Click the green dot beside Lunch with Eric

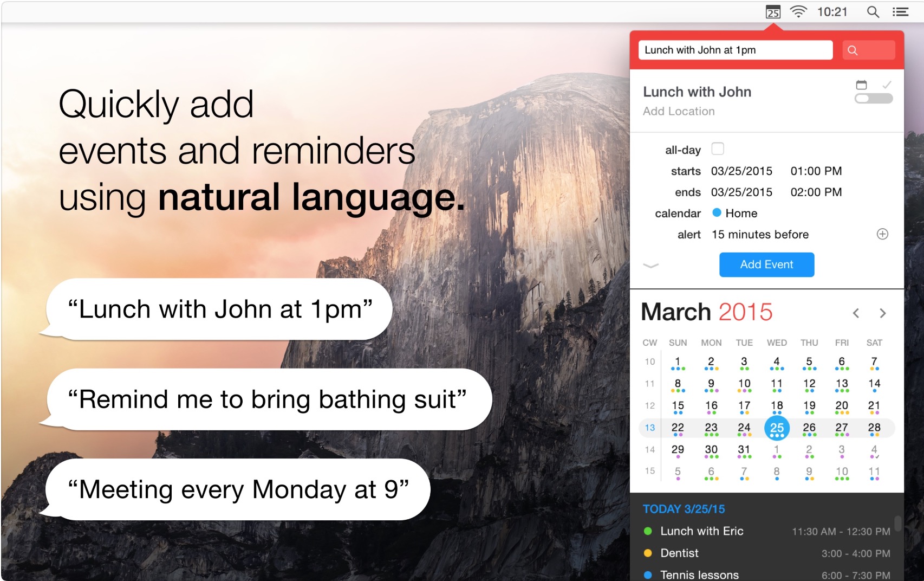click(648, 531)
